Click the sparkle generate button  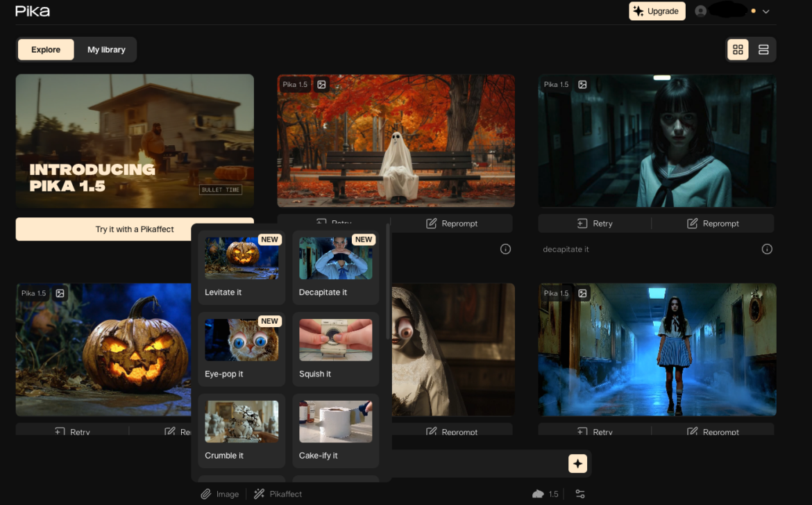point(577,463)
